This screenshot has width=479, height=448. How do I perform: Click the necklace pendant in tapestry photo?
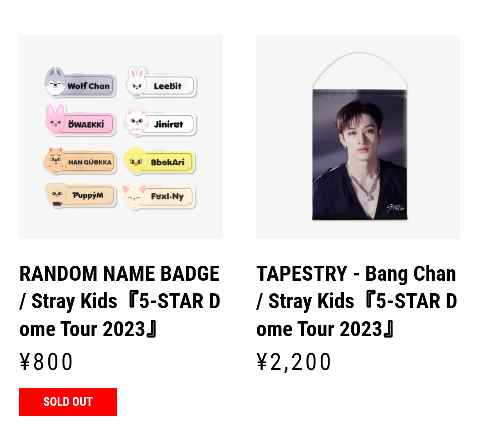pos(368,196)
